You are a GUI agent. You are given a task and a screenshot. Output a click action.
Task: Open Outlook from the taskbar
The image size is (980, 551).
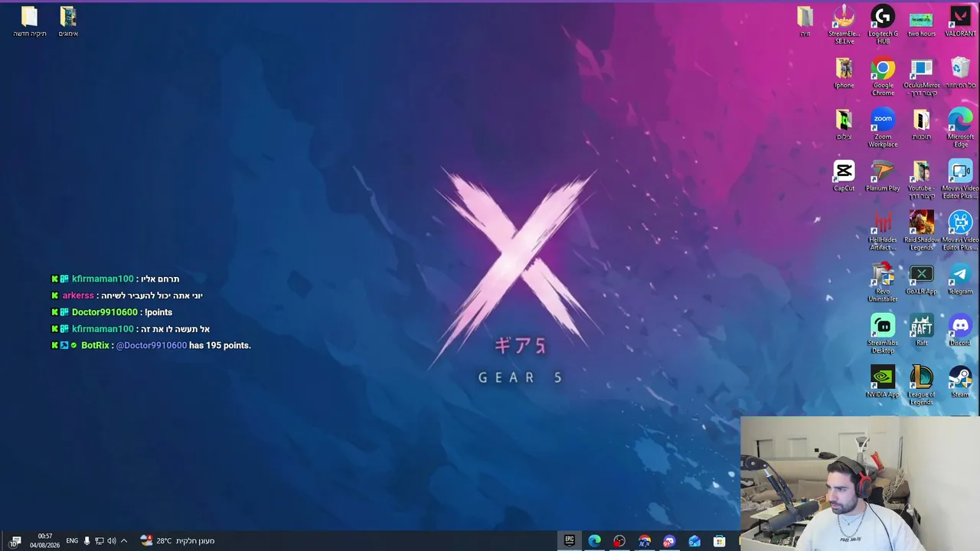pyautogui.click(x=694, y=540)
